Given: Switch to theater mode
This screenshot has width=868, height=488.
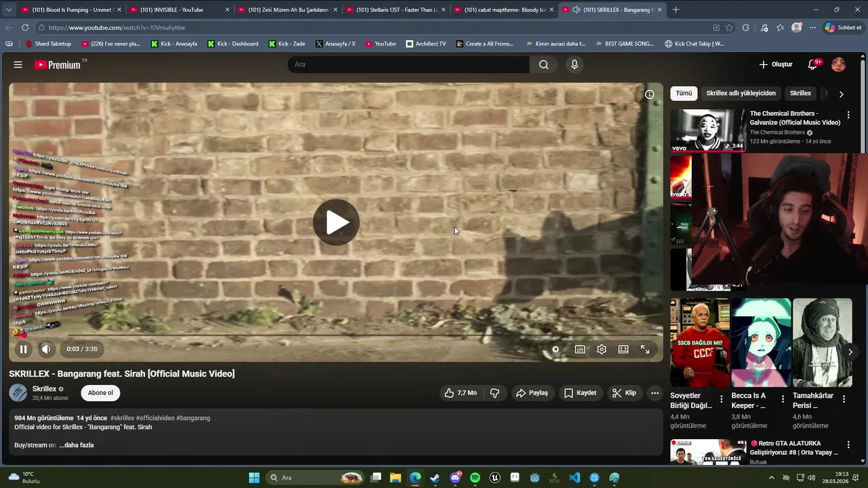Looking at the screenshot, I should coord(623,349).
